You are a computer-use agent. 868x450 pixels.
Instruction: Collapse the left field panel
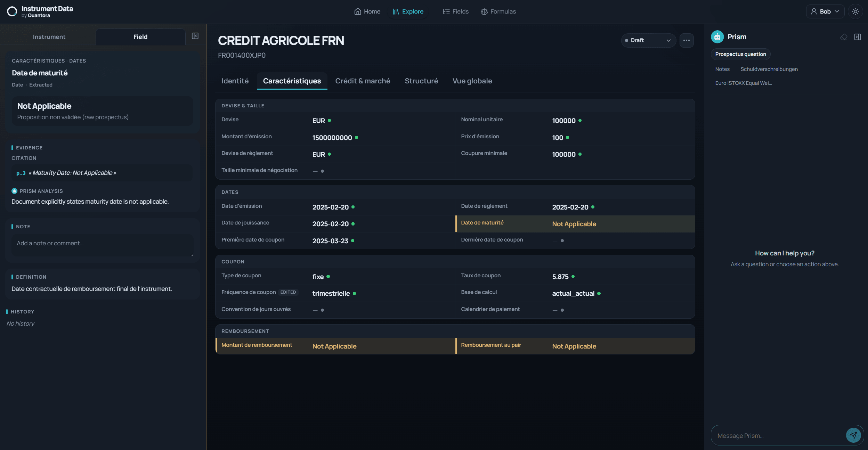tap(195, 36)
